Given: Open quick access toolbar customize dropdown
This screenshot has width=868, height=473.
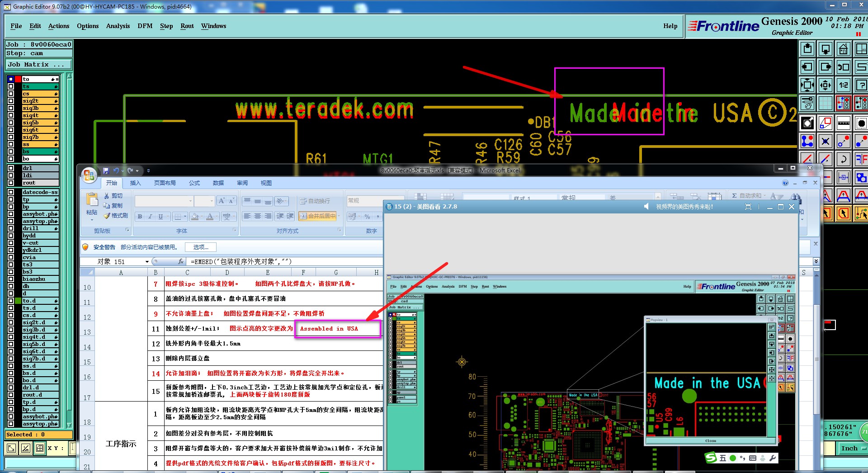Looking at the screenshot, I should tap(148, 170).
